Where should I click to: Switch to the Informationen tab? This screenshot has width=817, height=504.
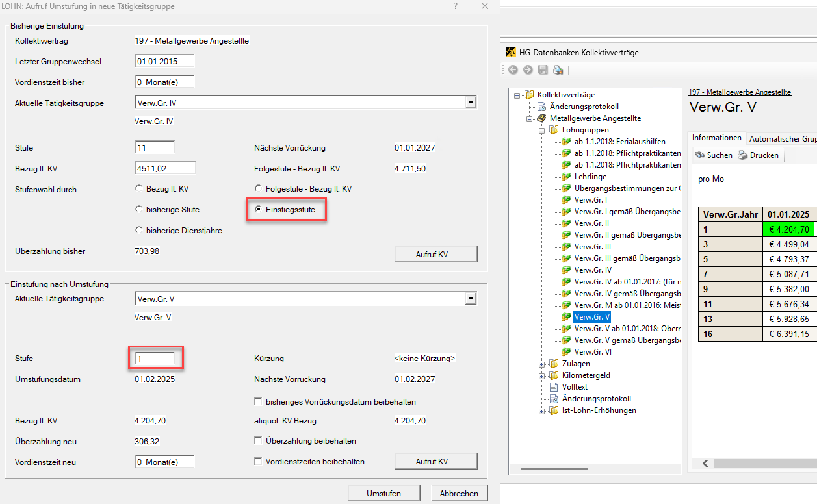tap(716, 138)
